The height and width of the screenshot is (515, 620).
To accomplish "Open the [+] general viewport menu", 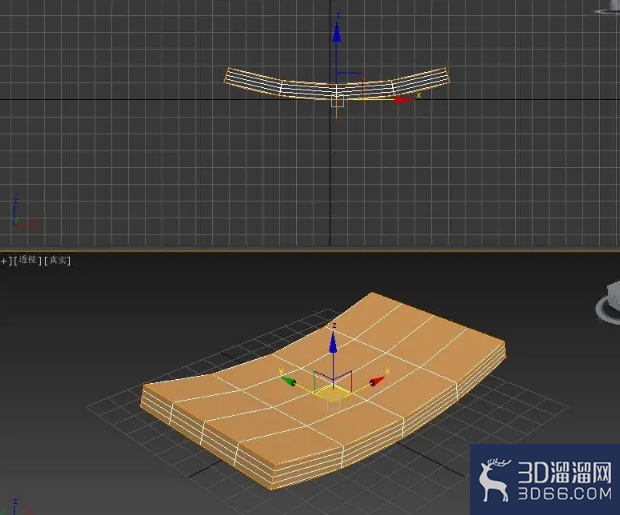I will tap(5, 261).
